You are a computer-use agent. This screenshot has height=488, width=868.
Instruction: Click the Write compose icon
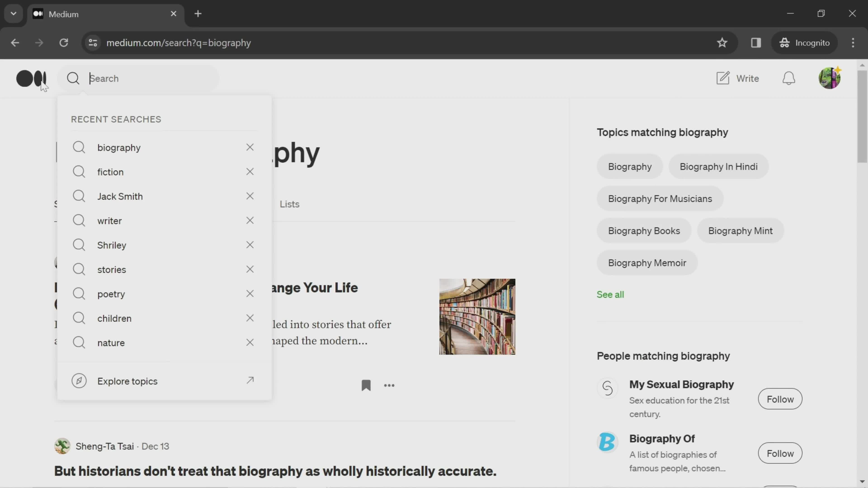723,78
